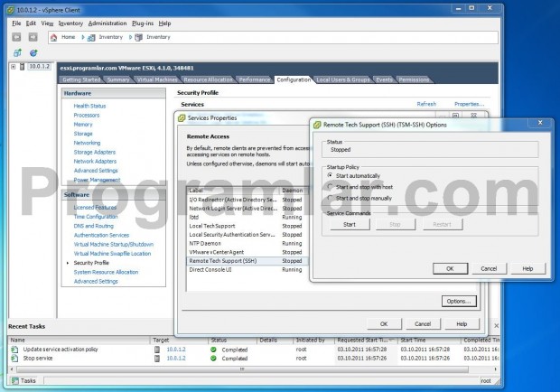The height and width of the screenshot is (392, 560).
Task: Switch to the Virtual Machines tab
Action: coord(157,79)
